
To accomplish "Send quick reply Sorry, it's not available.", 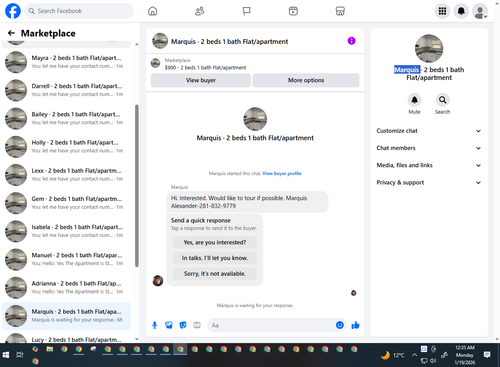I will coord(215,274).
